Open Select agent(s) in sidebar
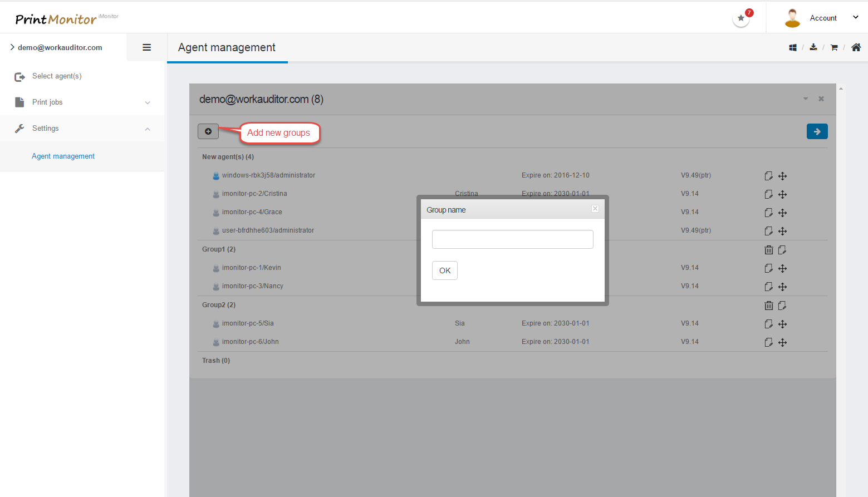 click(x=57, y=76)
